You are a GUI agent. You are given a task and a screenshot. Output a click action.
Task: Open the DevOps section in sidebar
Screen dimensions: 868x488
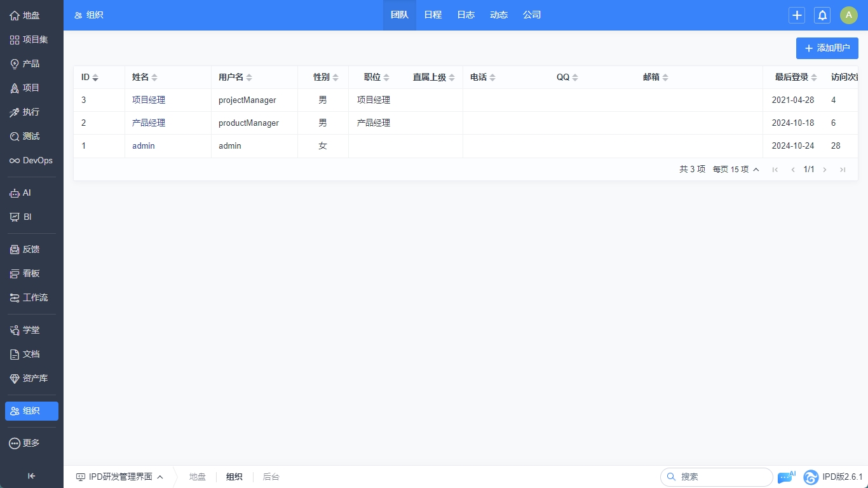[31, 161]
